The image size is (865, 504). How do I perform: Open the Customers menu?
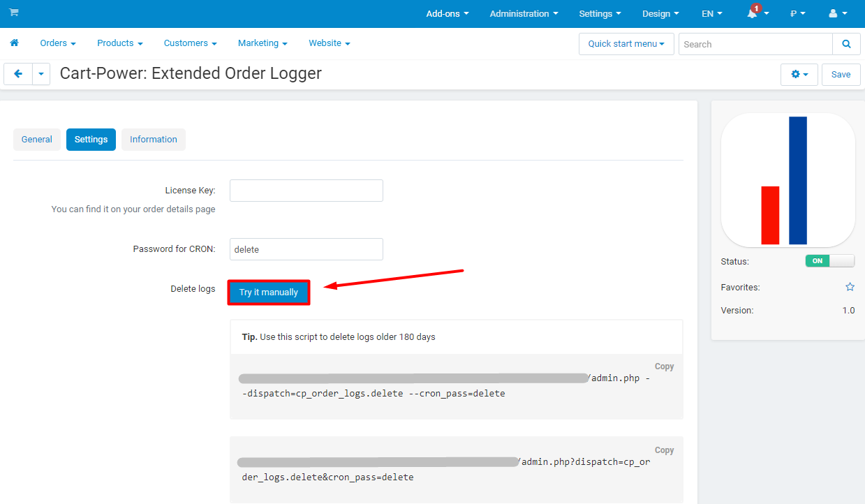coord(191,43)
